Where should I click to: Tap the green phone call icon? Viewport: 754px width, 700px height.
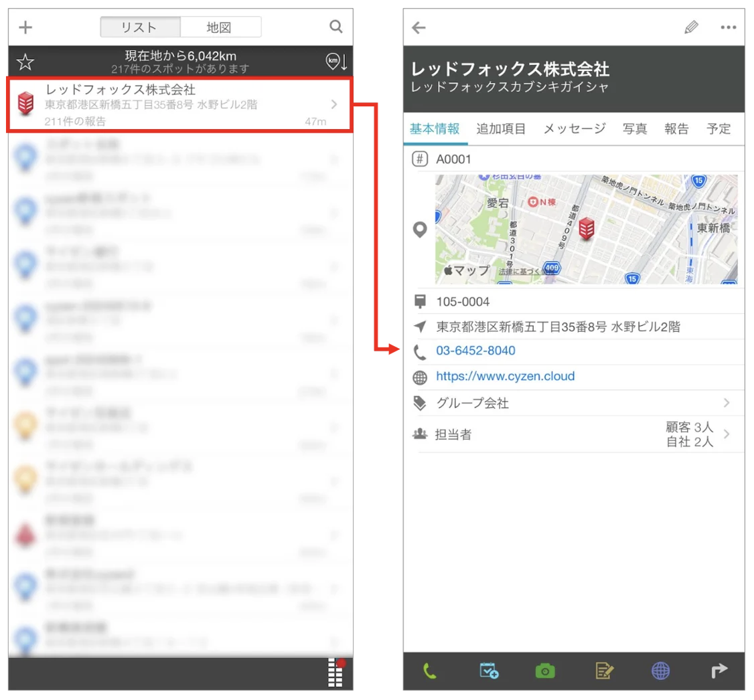coord(429,671)
